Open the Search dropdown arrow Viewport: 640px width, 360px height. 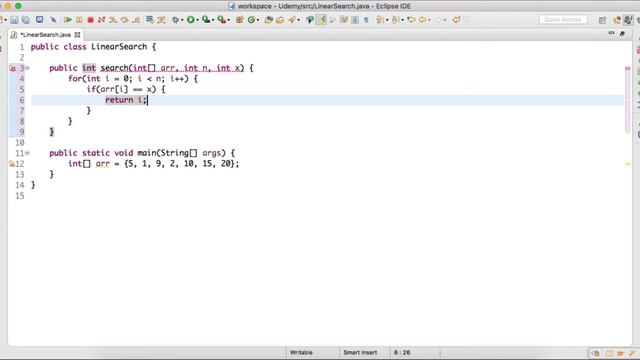(299, 20)
